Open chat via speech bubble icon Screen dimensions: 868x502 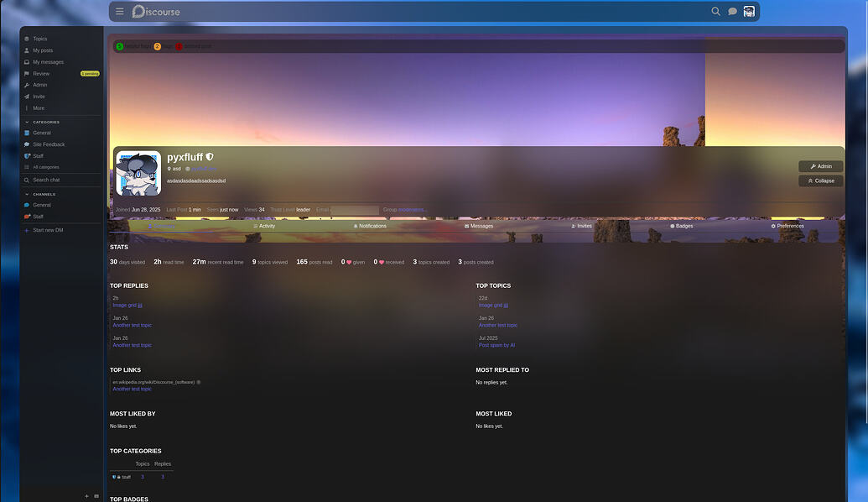(x=732, y=12)
